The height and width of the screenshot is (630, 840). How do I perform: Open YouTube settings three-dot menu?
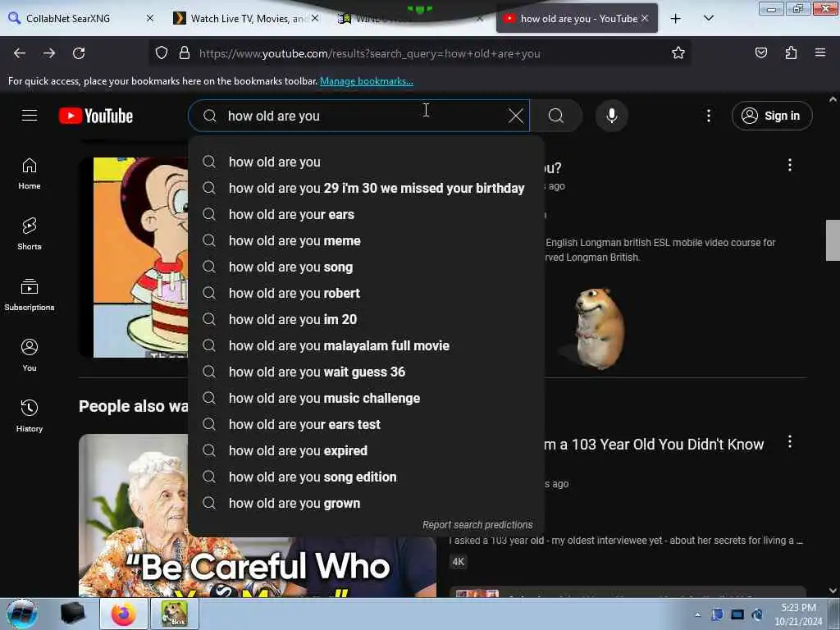click(x=709, y=116)
